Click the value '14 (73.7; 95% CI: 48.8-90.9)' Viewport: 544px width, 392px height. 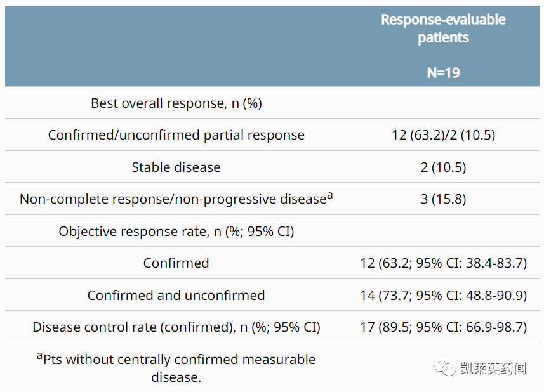443,295
